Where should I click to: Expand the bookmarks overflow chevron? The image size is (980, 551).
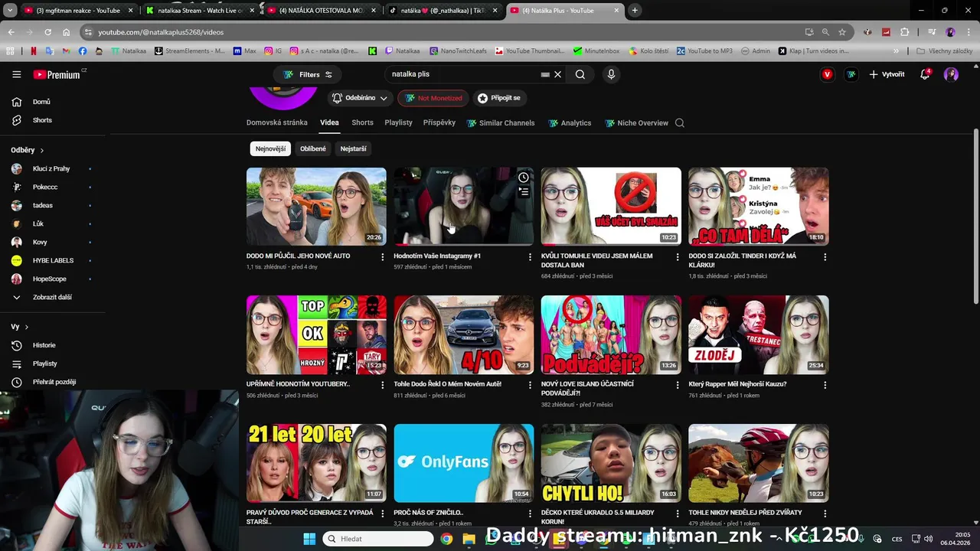point(896,51)
